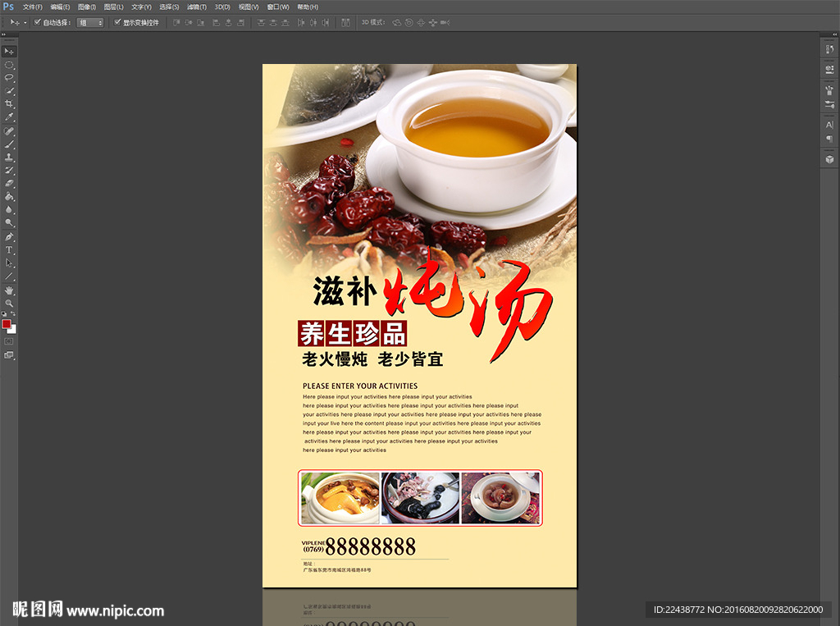Open the 帮助(H) menu

tap(308, 7)
